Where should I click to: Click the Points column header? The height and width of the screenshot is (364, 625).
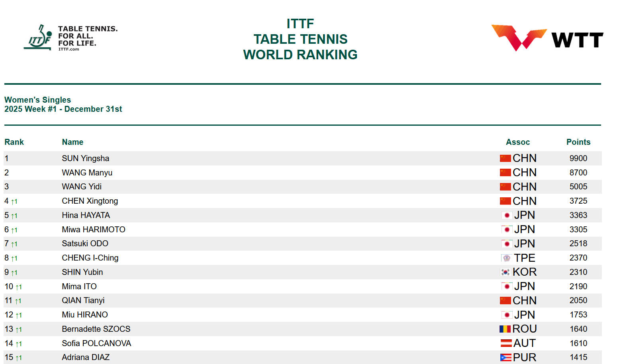[578, 142]
